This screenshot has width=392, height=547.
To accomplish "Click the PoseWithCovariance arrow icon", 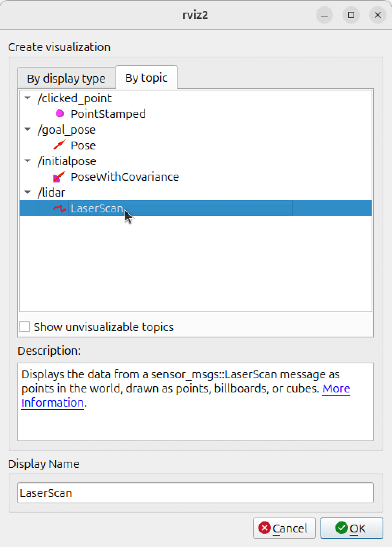I will (59, 177).
